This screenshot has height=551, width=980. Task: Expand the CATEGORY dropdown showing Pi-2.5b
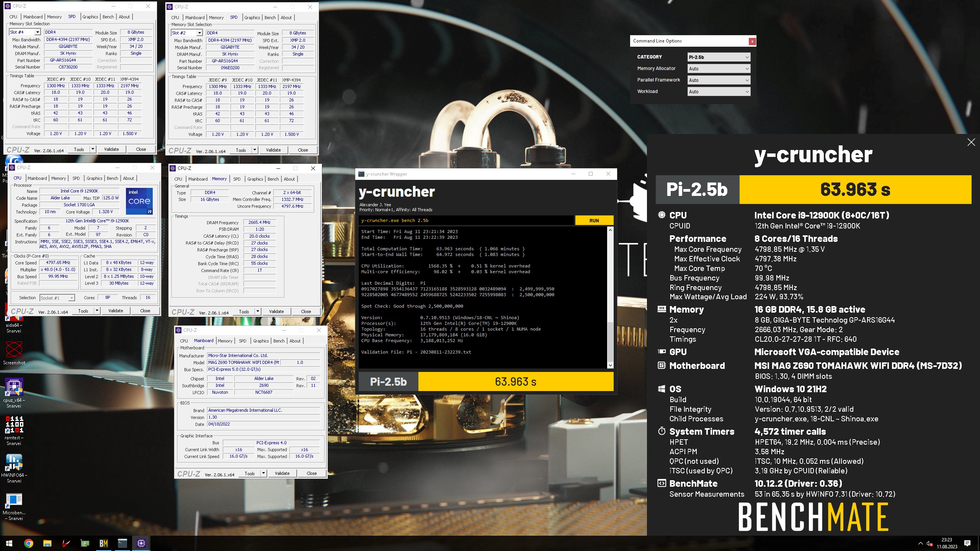point(719,57)
